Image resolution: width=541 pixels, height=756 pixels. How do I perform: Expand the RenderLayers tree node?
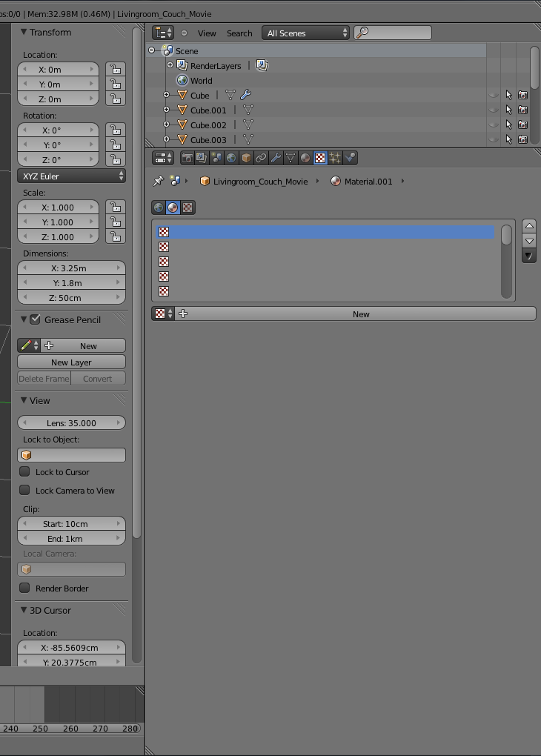tap(170, 65)
